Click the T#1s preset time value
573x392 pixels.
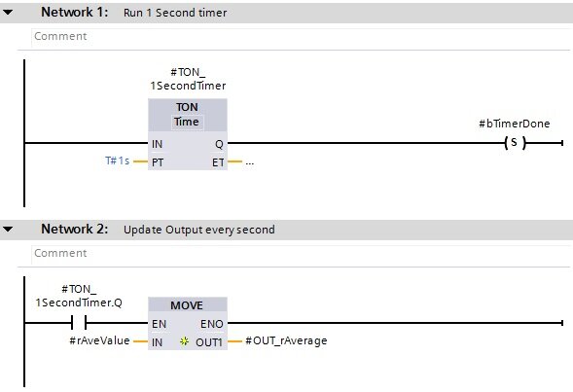(x=118, y=160)
